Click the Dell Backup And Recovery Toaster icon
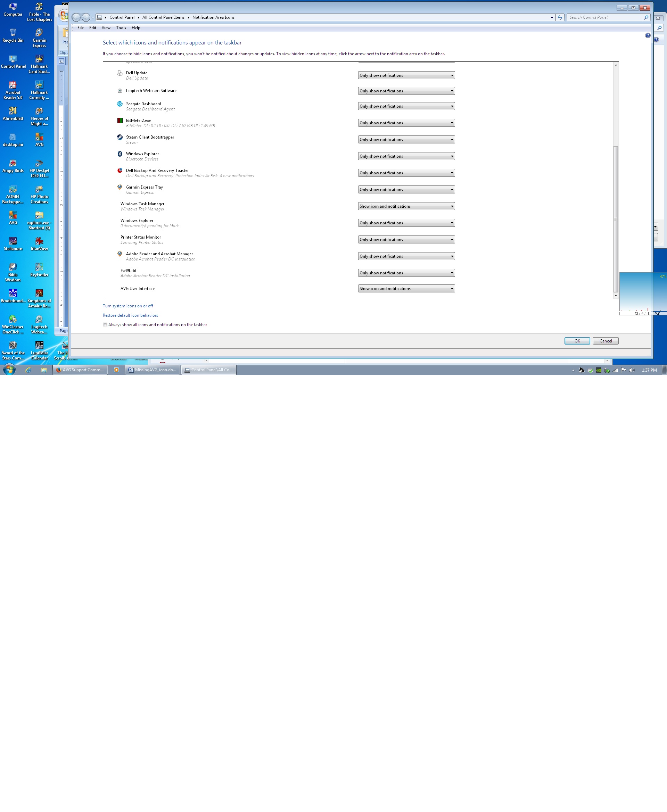Screen dimensions: 667x812 120,171
